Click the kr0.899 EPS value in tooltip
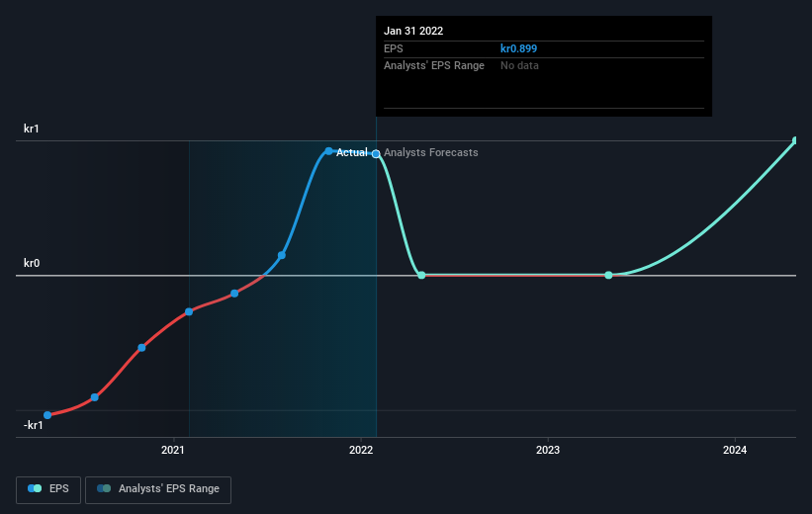This screenshot has height=514, width=812. 518,48
